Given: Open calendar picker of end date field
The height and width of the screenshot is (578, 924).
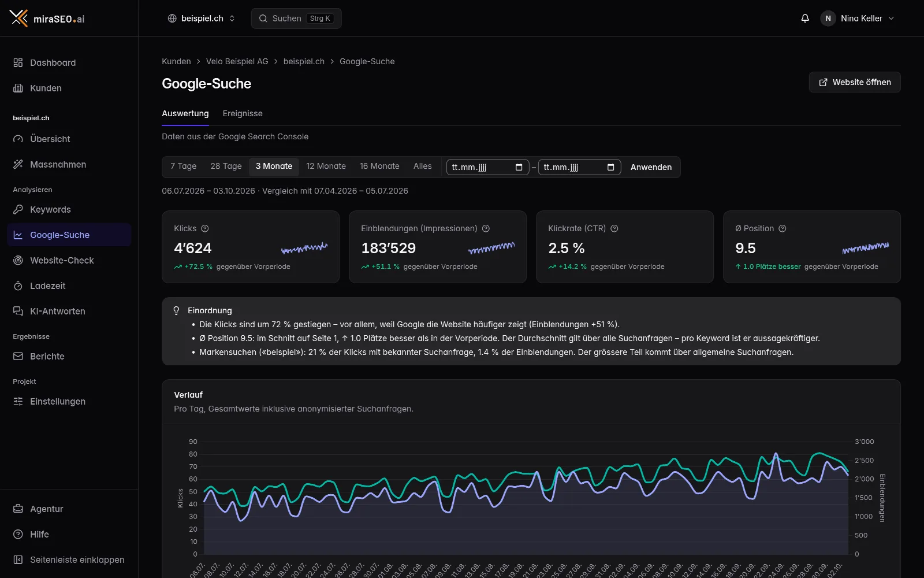Looking at the screenshot, I should pos(610,167).
